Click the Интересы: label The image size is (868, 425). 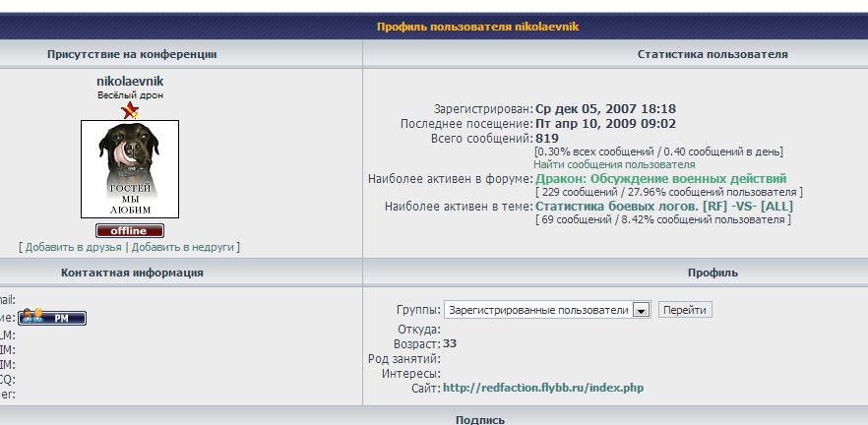click(x=411, y=374)
